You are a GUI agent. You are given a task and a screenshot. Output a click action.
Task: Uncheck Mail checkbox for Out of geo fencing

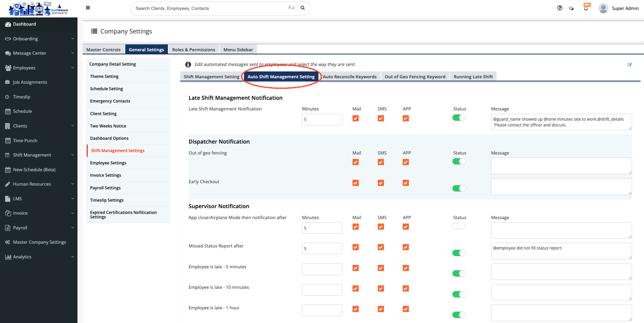pyautogui.click(x=356, y=162)
